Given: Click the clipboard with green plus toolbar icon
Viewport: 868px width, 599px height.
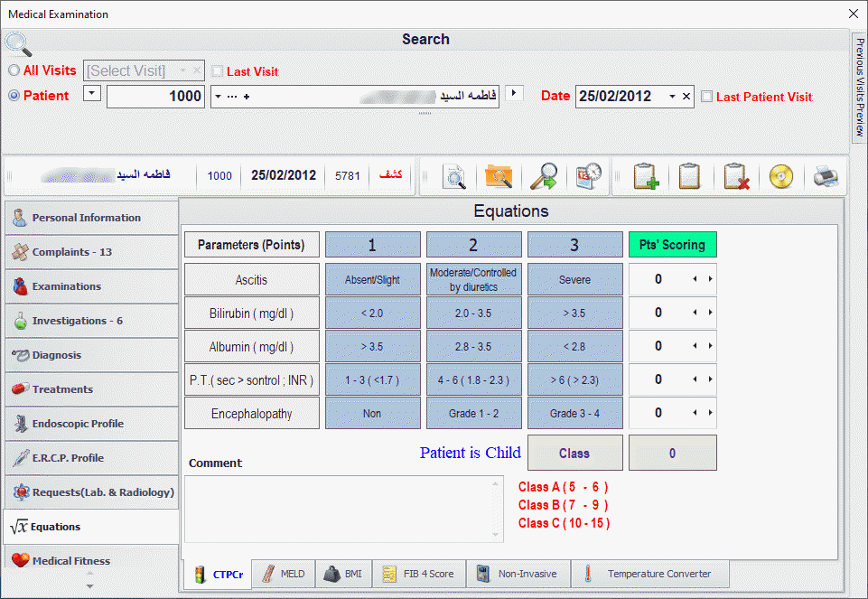Looking at the screenshot, I should click(645, 176).
